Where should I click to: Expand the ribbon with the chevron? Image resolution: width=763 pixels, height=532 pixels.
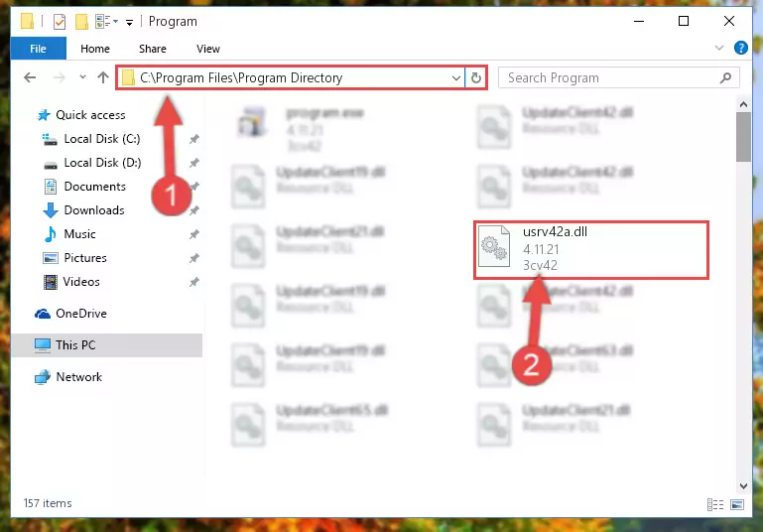[718, 48]
